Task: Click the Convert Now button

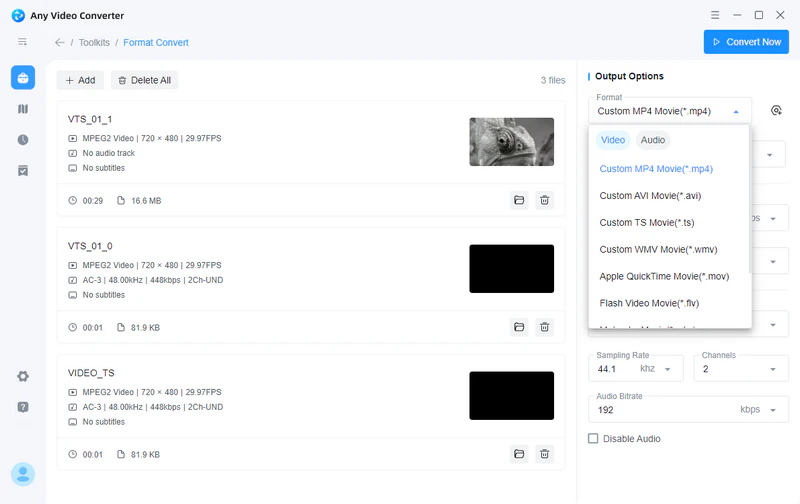Action: [745, 42]
